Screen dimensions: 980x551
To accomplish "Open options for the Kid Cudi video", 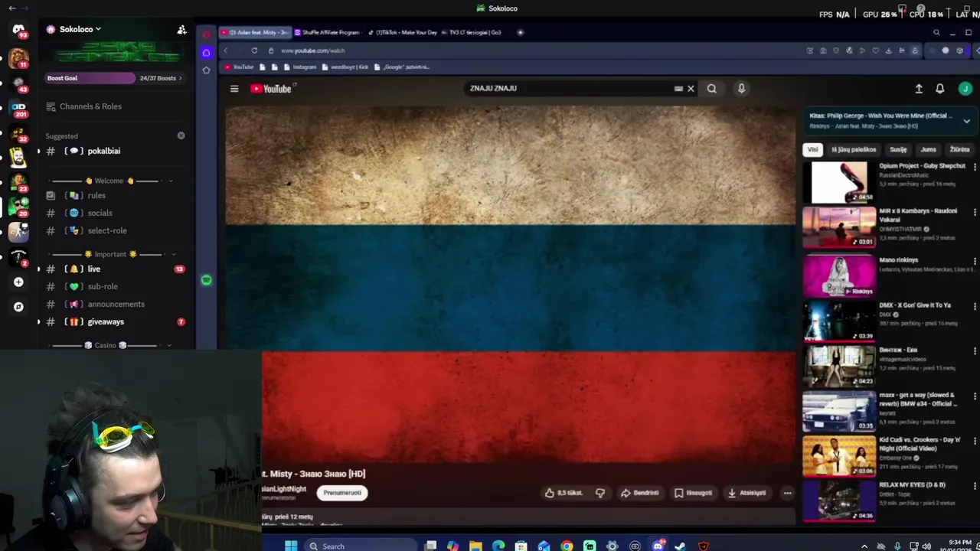I will click(975, 442).
